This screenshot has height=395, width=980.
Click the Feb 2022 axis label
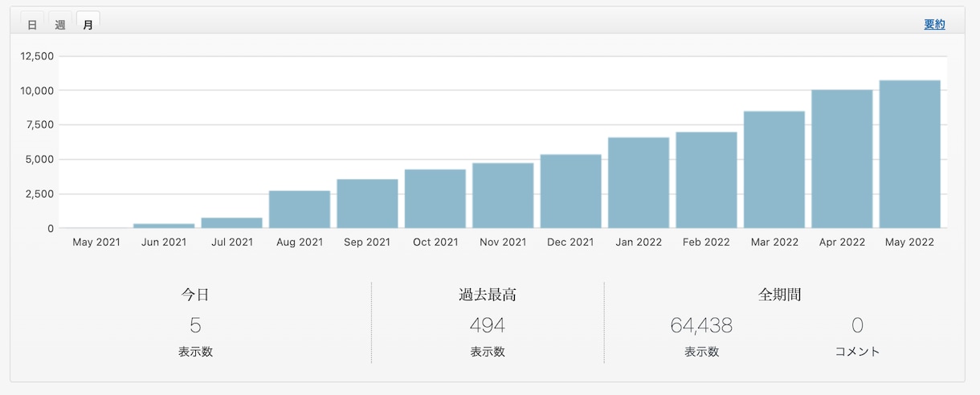[x=707, y=242]
